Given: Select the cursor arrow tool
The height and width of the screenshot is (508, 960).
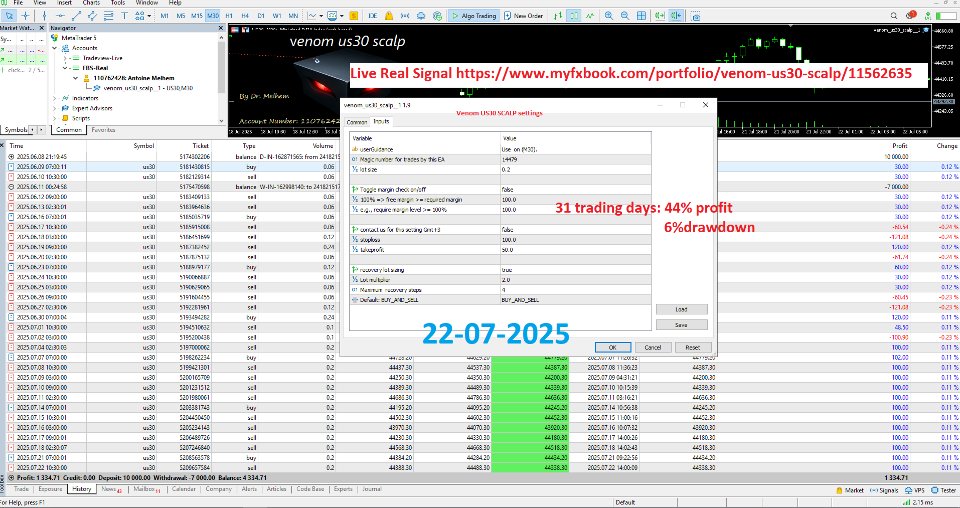Looking at the screenshot, I should (9, 15).
